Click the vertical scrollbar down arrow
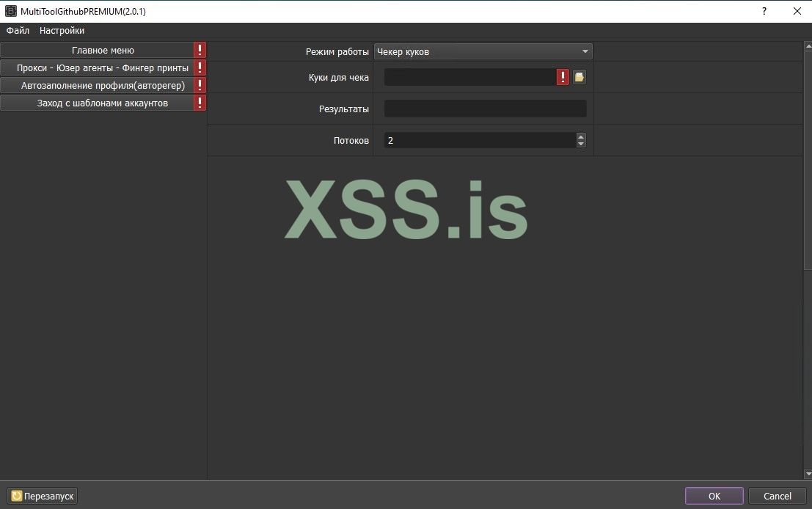This screenshot has width=812, height=509. tap(808, 474)
